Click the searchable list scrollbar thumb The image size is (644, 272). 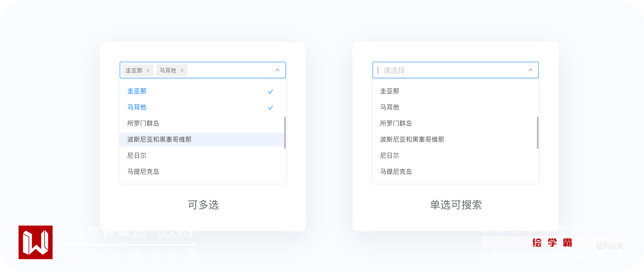pyautogui.click(x=537, y=133)
